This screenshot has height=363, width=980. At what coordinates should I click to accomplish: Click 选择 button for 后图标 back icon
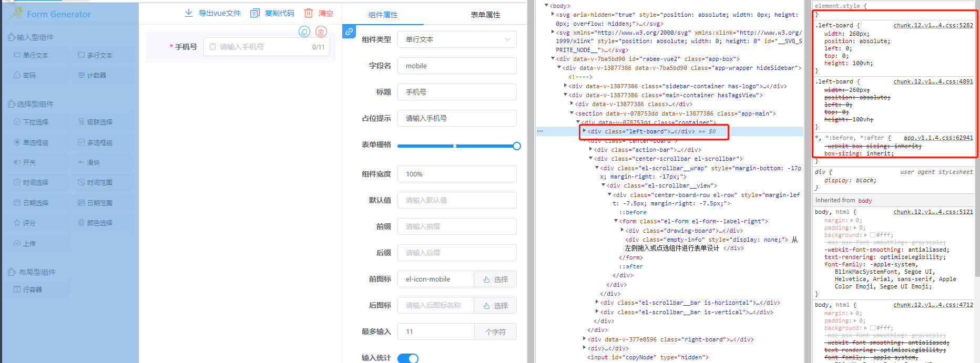(x=495, y=306)
